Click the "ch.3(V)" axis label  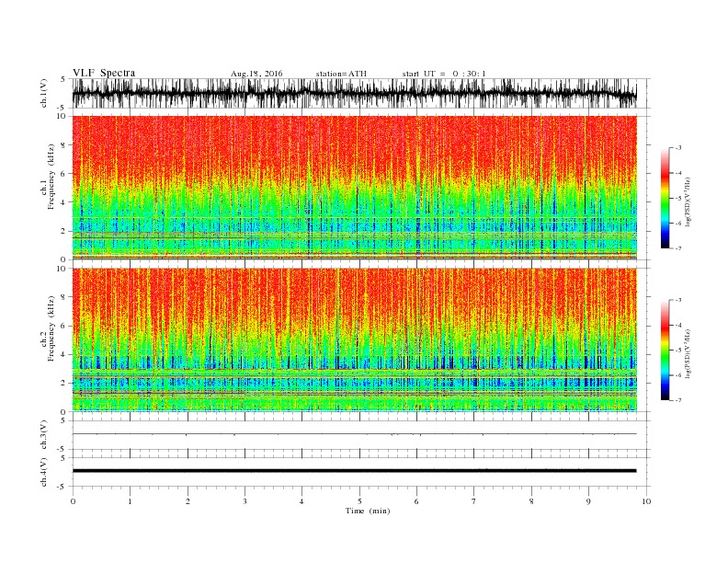[x=44, y=435]
